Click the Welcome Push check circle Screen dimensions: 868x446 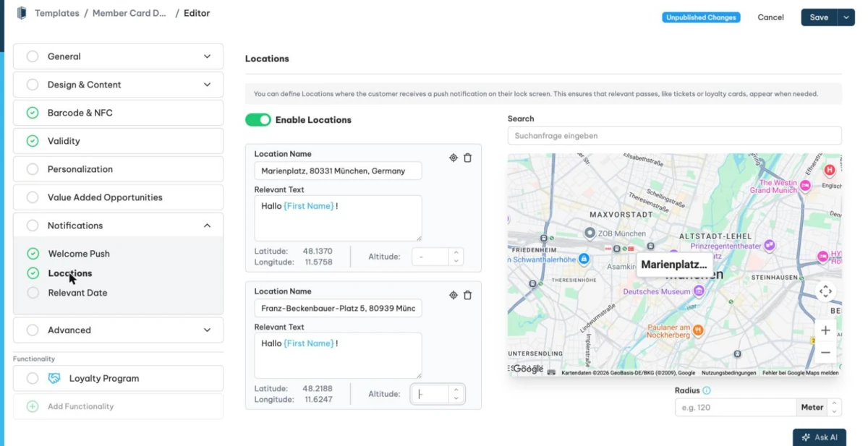point(33,254)
